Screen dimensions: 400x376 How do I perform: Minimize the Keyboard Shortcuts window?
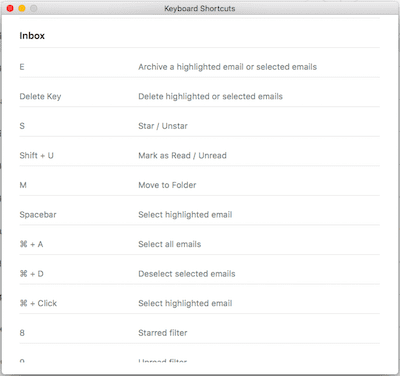point(22,8)
